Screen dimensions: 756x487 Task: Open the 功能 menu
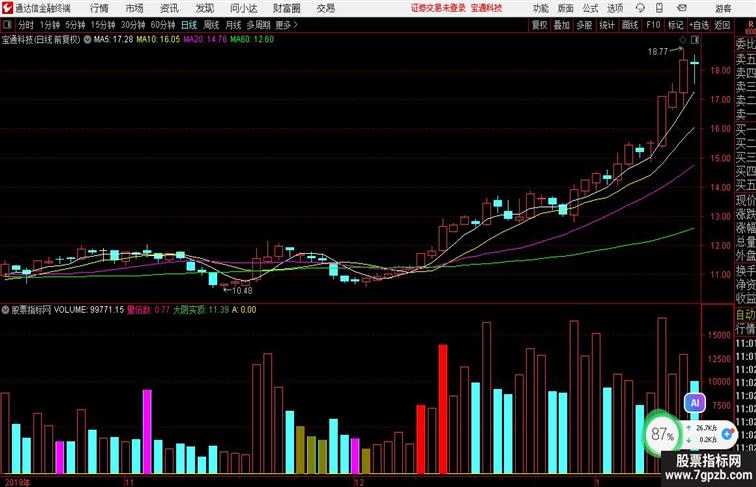tap(541, 8)
